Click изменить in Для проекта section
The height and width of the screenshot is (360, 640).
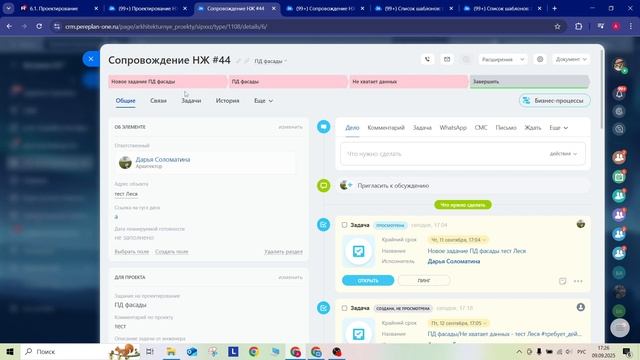pyautogui.click(x=290, y=277)
